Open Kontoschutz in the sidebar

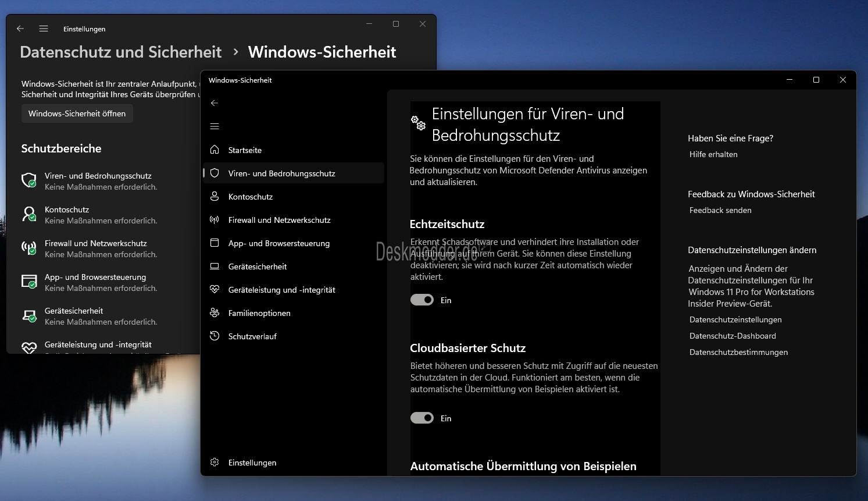coord(294,197)
